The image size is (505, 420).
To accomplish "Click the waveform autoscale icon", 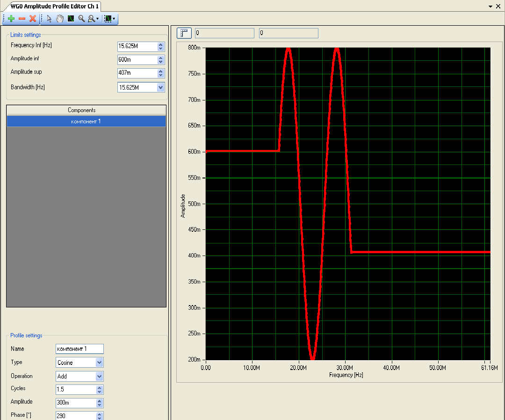I will point(71,19).
